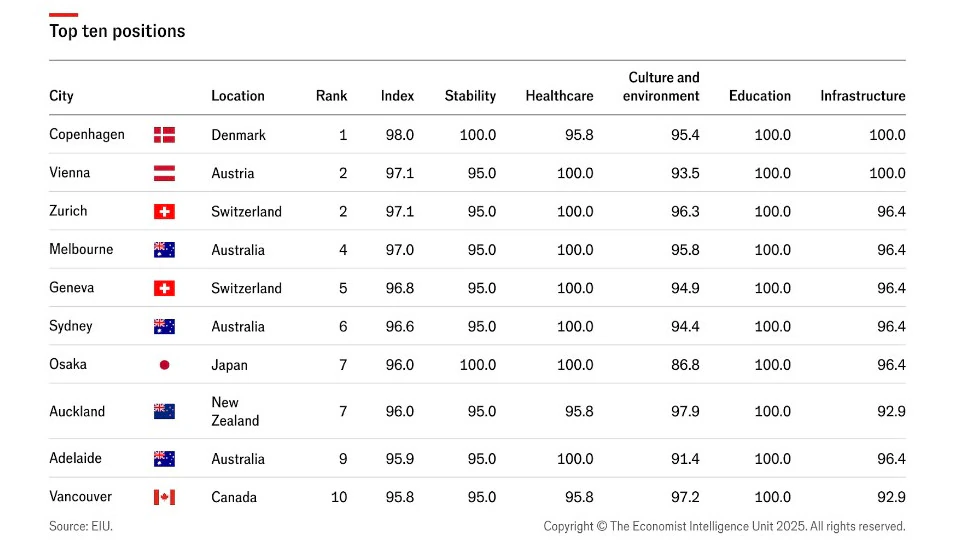974x548 pixels.
Task: Select the Infrastructure column header
Action: [862, 96]
